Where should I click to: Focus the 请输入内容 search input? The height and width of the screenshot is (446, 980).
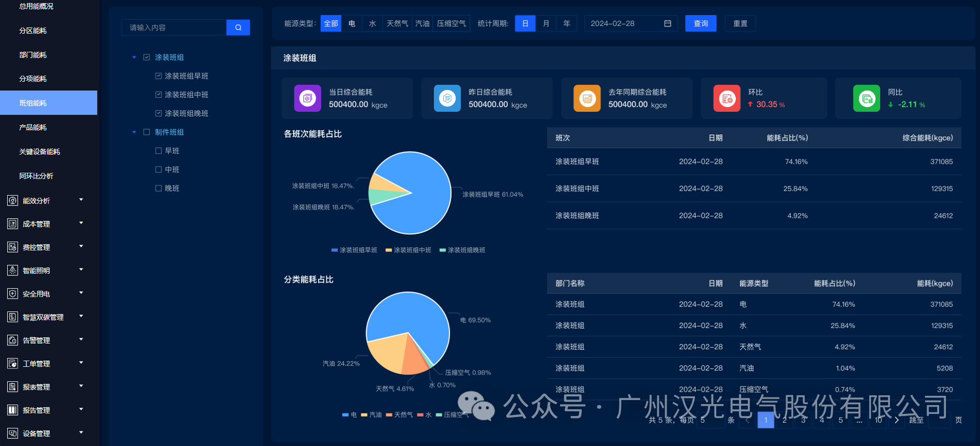174,27
